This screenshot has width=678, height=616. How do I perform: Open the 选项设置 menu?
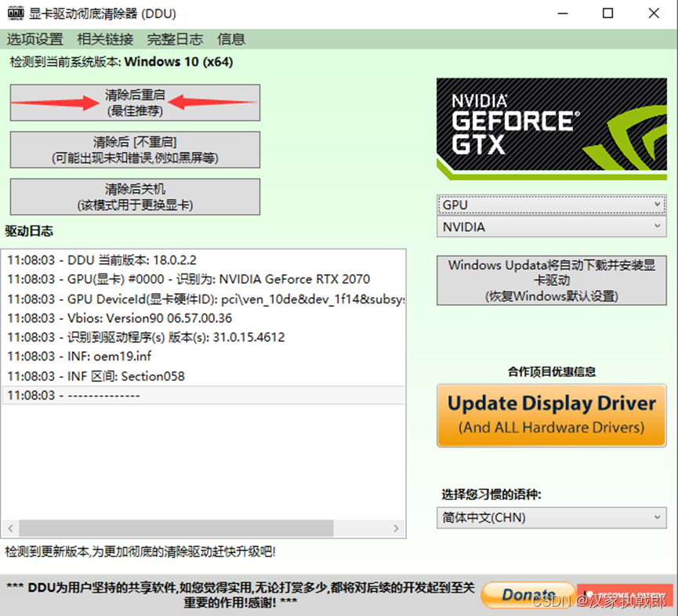click(x=35, y=39)
